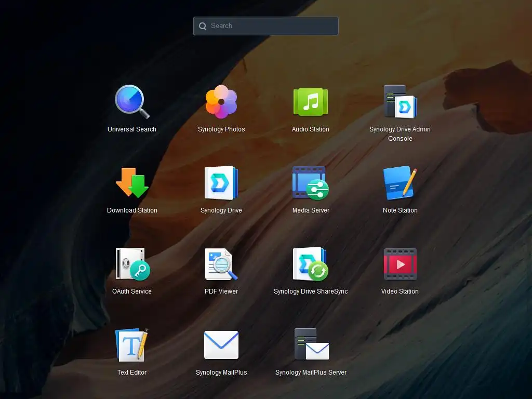The height and width of the screenshot is (399, 532).
Task: Launch the Synology MailPlus envelope icon
Action: 221,345
